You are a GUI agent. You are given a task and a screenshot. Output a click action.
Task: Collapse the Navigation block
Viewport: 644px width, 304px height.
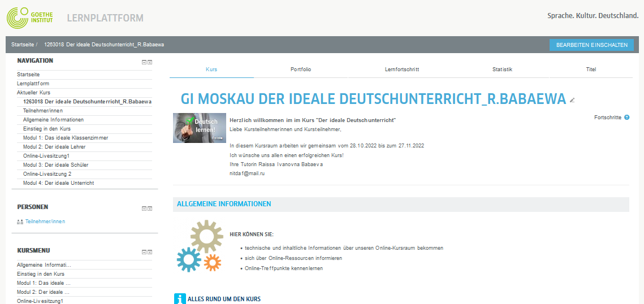[144, 62]
